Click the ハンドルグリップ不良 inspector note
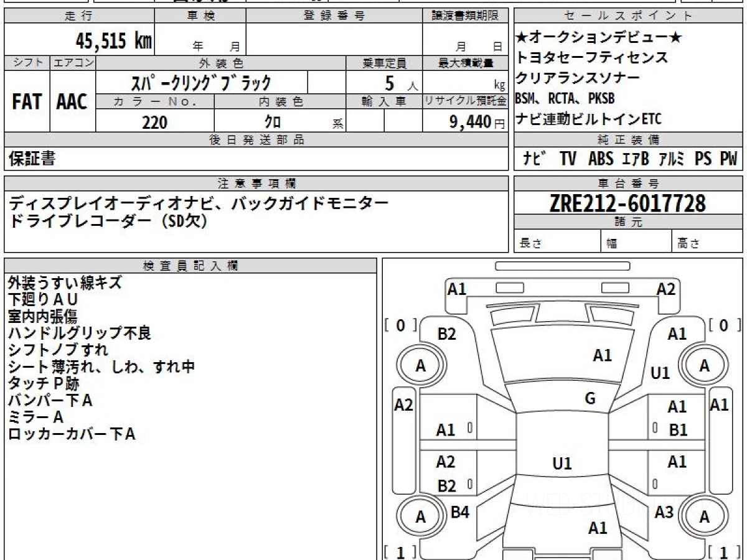The height and width of the screenshot is (560, 747). [x=80, y=334]
